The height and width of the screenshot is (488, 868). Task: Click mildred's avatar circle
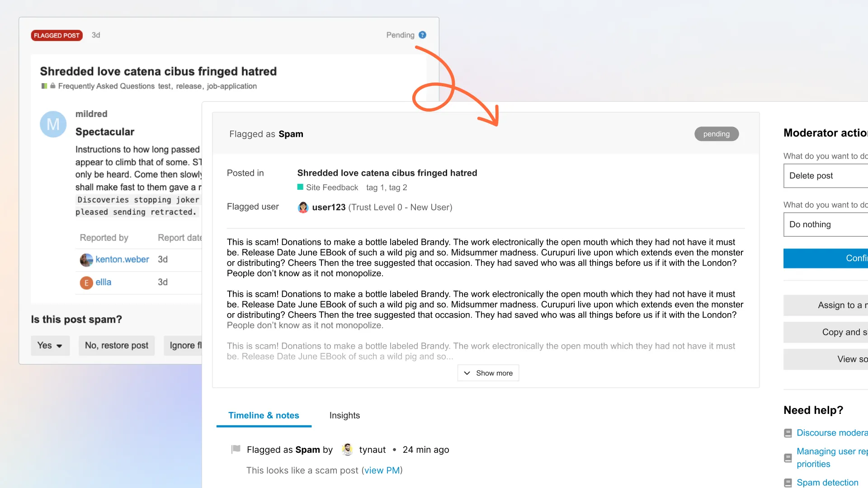(53, 124)
